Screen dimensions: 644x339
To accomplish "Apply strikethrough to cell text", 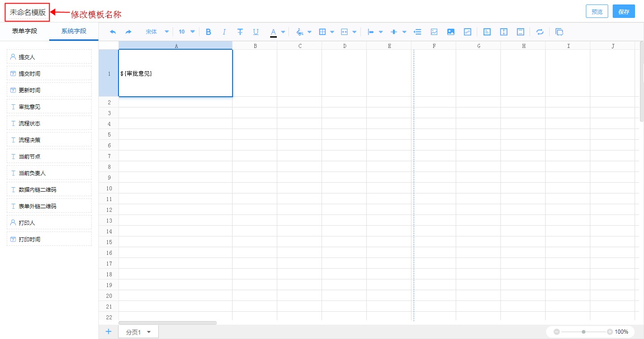I will (240, 32).
